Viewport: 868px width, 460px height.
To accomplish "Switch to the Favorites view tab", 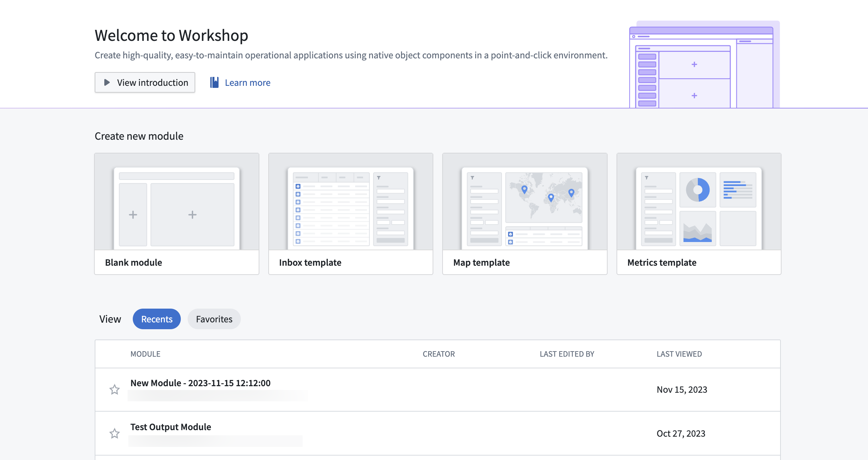I will (214, 319).
